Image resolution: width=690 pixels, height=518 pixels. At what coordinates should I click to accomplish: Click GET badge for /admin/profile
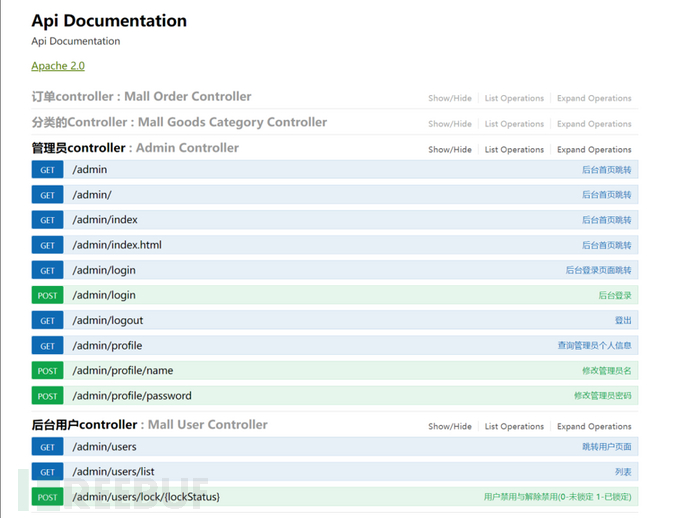pos(47,346)
